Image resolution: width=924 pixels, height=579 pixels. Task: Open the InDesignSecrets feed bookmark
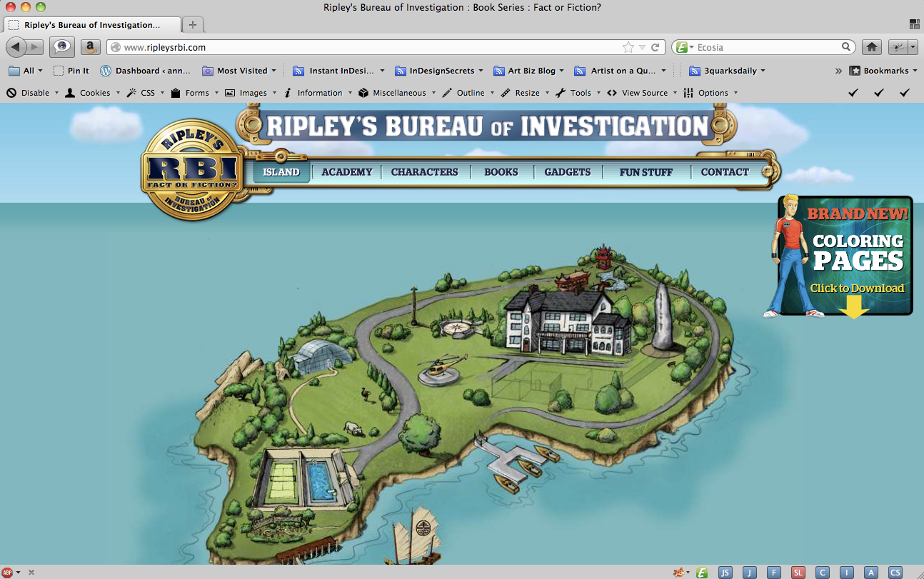coord(438,71)
